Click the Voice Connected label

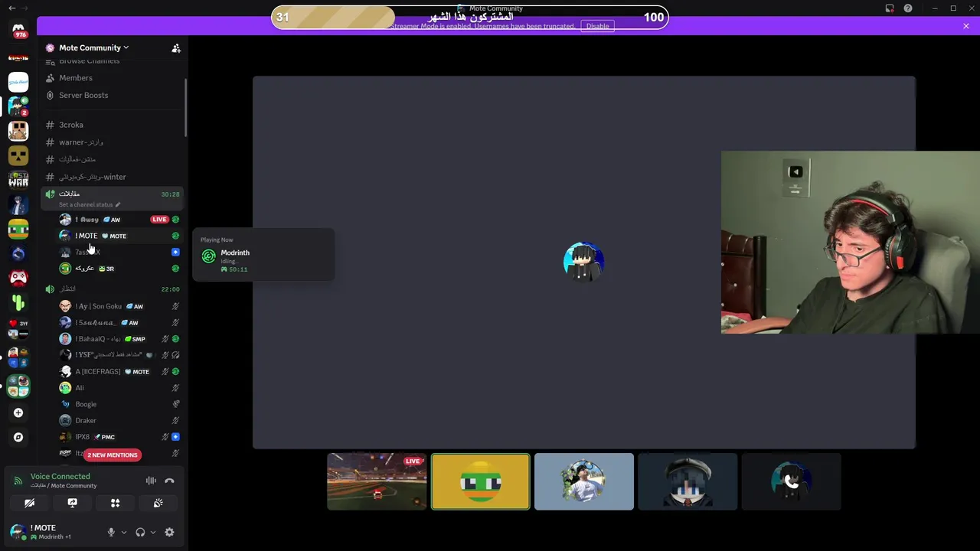click(60, 476)
